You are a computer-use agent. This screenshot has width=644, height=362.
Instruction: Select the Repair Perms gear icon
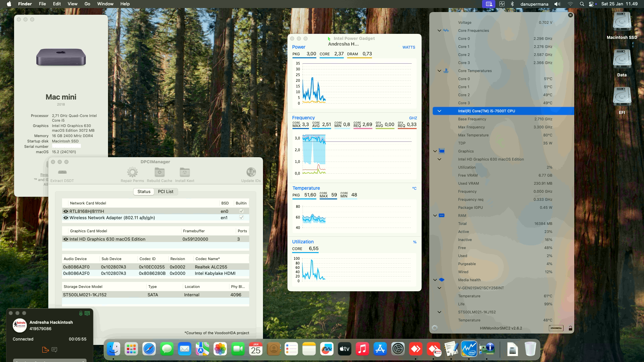[x=132, y=173]
